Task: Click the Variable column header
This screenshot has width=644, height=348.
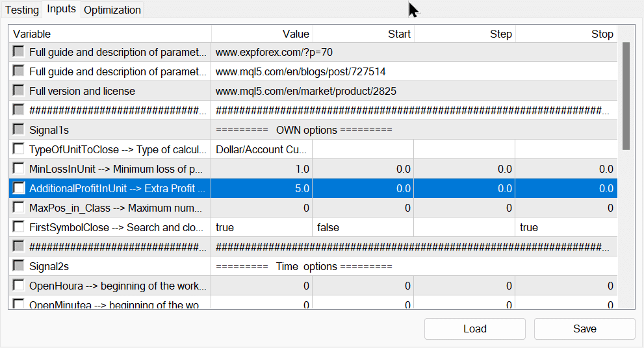Action: [x=110, y=34]
